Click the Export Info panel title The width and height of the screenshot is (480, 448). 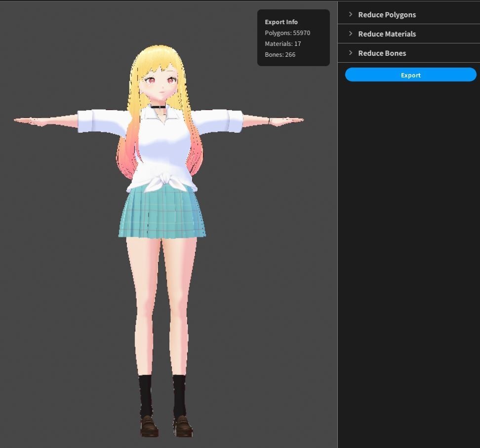tap(281, 22)
